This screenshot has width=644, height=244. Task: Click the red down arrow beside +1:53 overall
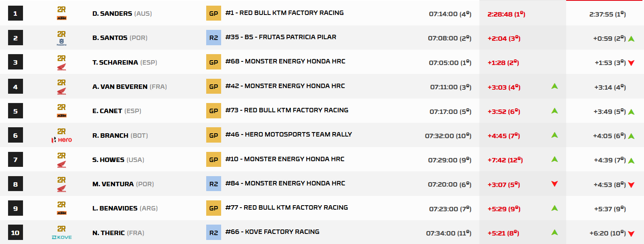coord(631,63)
